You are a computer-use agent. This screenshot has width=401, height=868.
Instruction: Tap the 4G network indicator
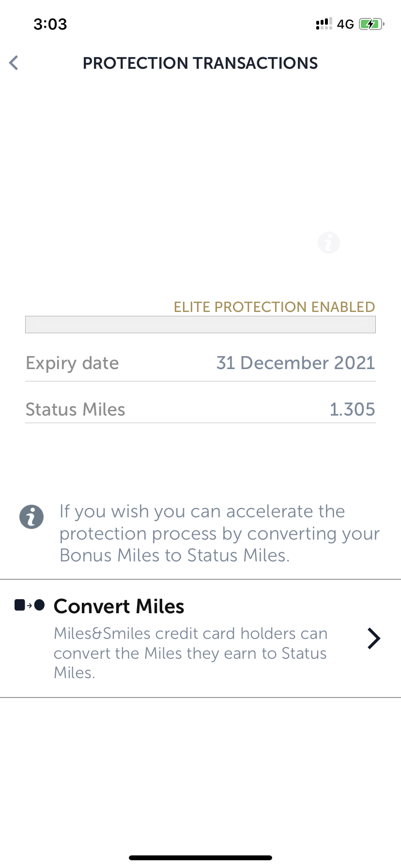pos(345,24)
